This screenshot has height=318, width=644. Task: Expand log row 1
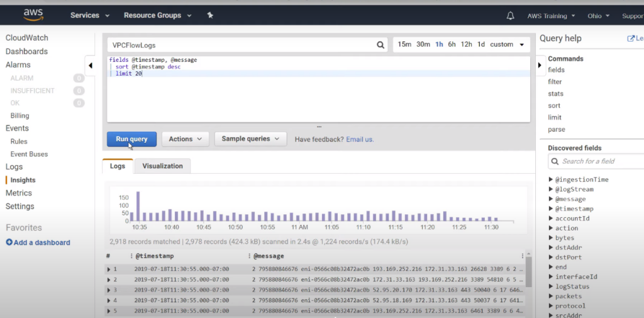(x=109, y=269)
